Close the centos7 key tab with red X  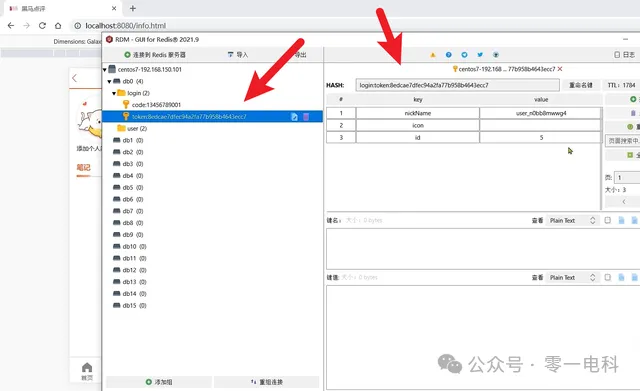[x=560, y=69]
